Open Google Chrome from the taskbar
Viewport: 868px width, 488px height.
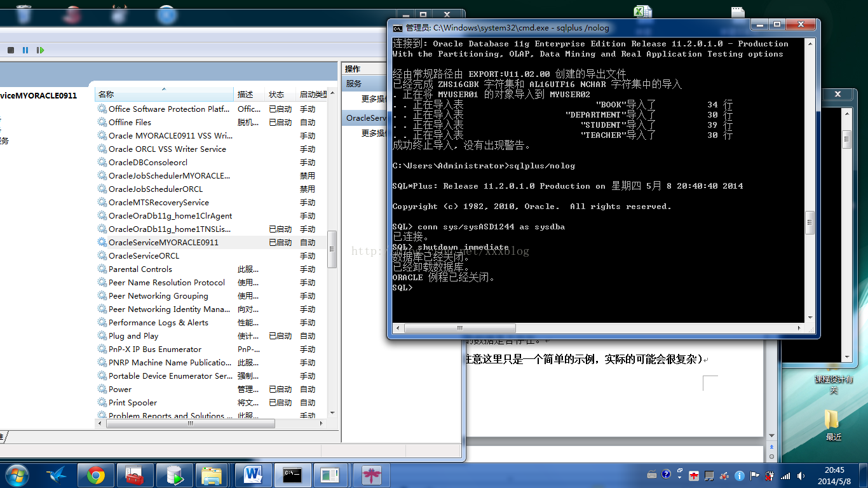coord(96,475)
